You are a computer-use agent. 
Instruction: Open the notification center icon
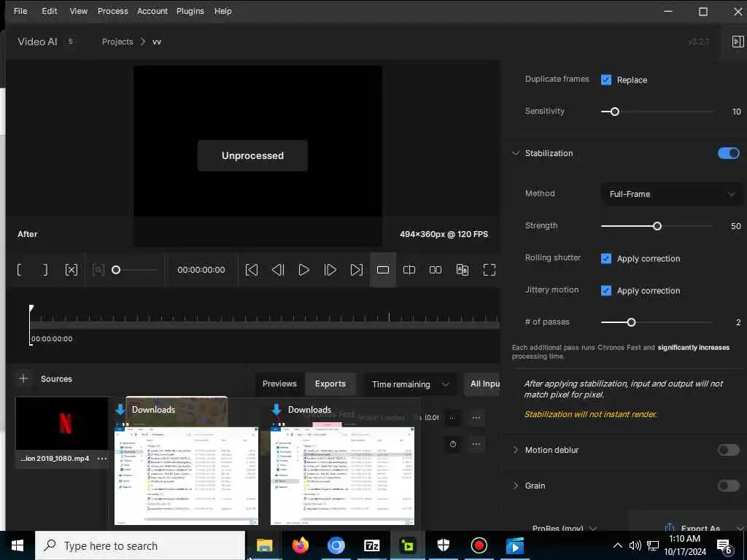point(724,546)
